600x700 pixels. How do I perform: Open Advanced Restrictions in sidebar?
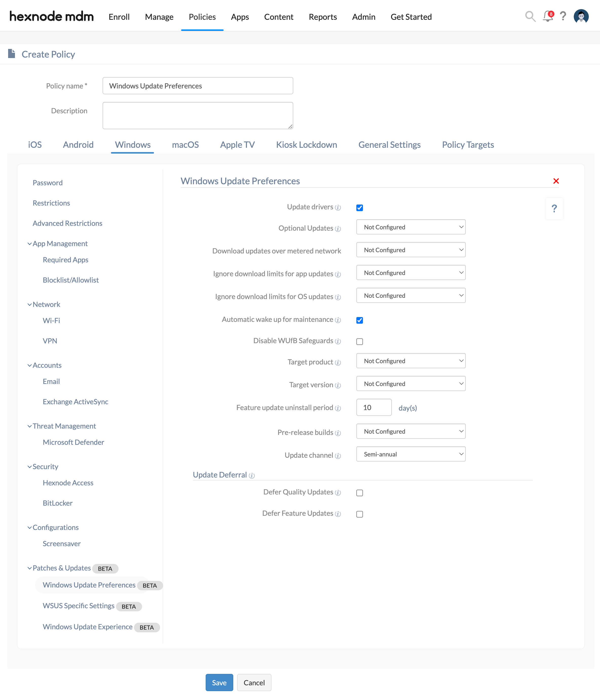tap(67, 223)
